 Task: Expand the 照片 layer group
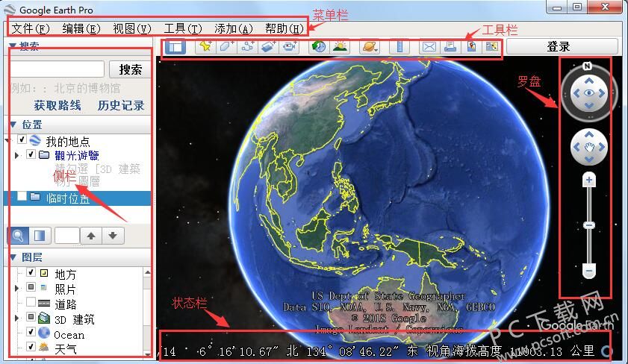[16, 288]
